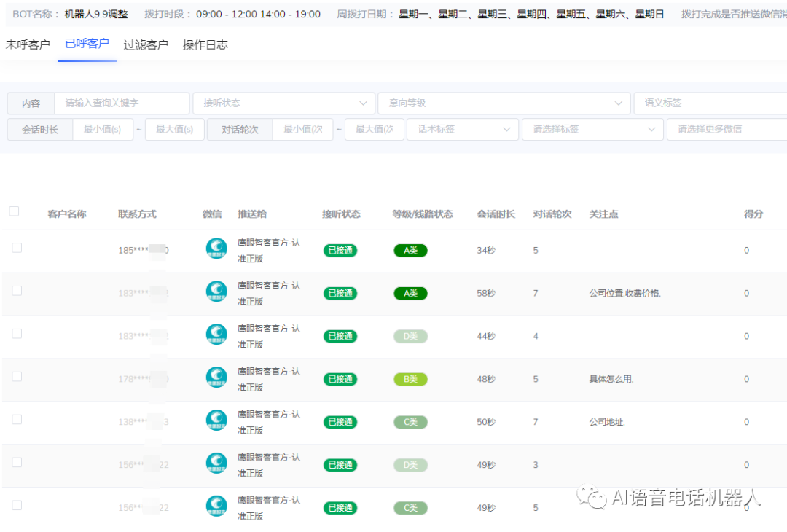The image size is (787, 532).
Task: Click the WeChat icon in the 49秒 D类 row
Action: point(216,464)
